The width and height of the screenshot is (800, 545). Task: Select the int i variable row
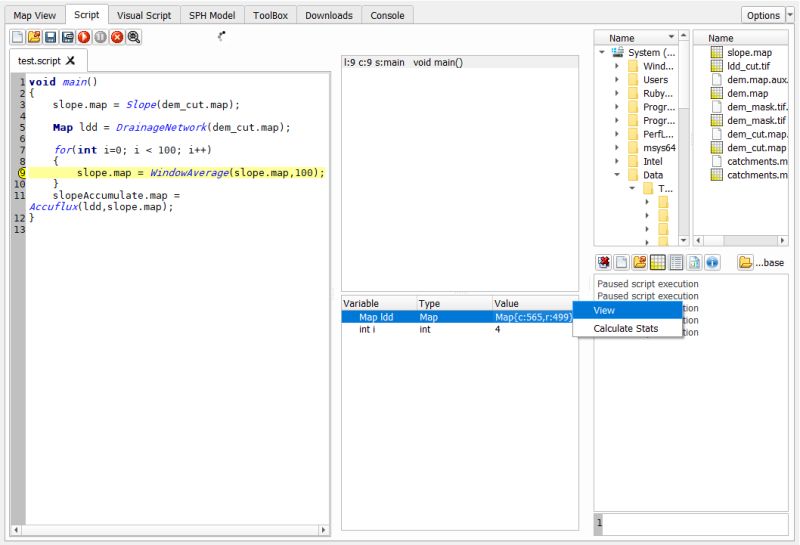(459, 329)
